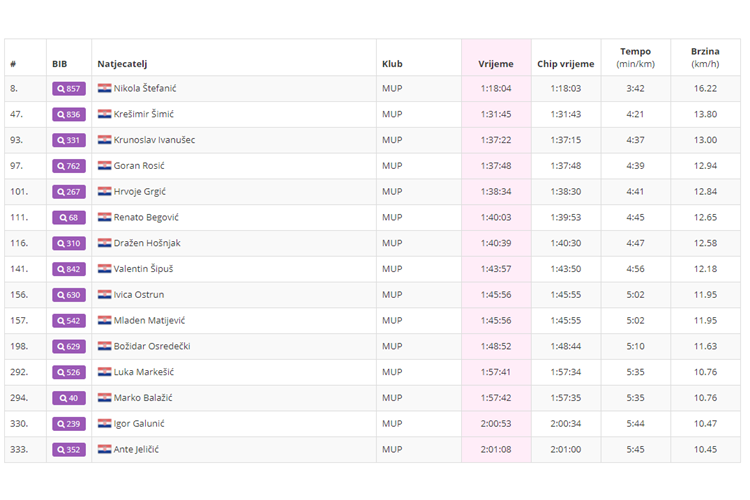Select runner Božidar Osredečki
The width and height of the screenshot is (750, 500).
pos(152,346)
